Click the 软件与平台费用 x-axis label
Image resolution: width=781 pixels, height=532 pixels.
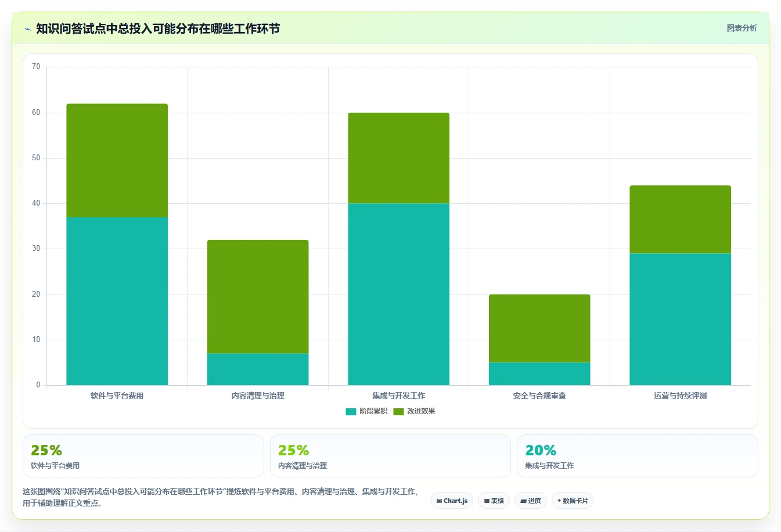[x=117, y=396]
